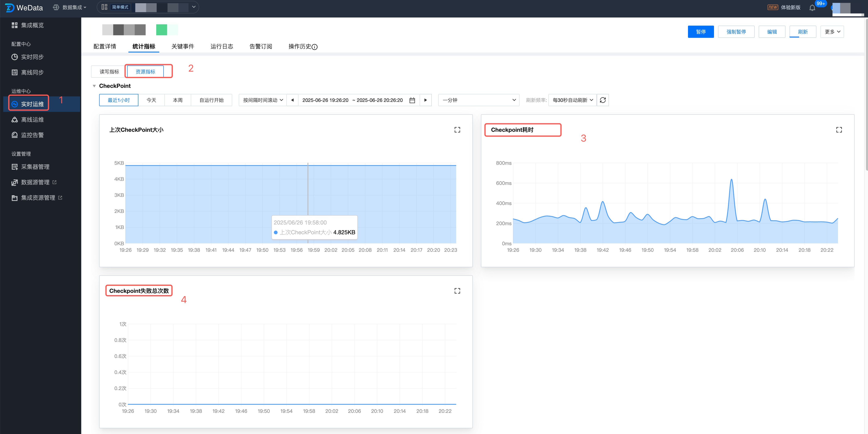
Task: Select the 自运行开始 time range option
Action: point(211,100)
